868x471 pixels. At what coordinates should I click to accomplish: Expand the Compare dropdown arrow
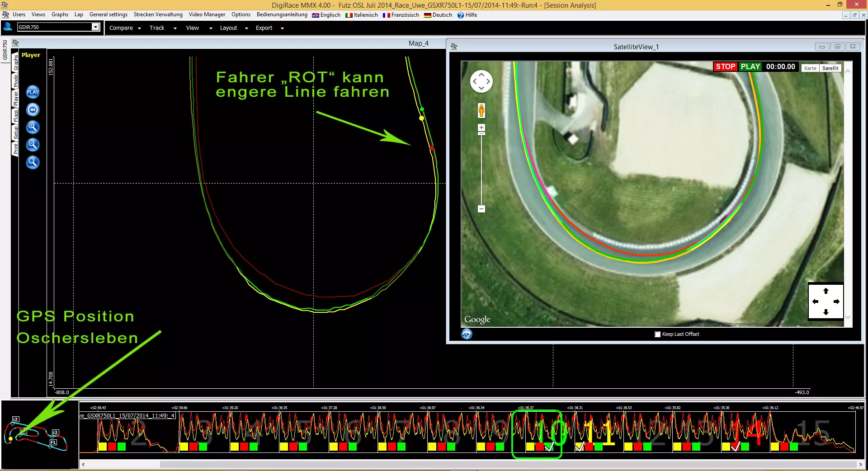click(139, 28)
